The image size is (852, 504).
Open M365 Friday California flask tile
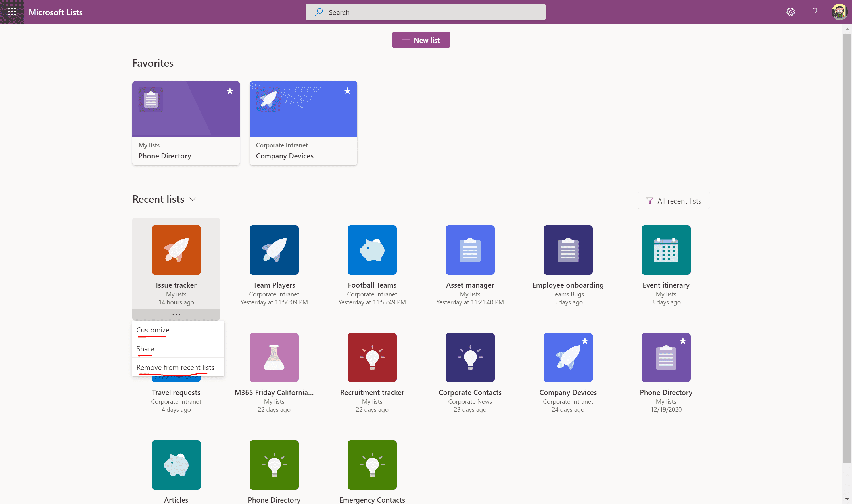274,357
